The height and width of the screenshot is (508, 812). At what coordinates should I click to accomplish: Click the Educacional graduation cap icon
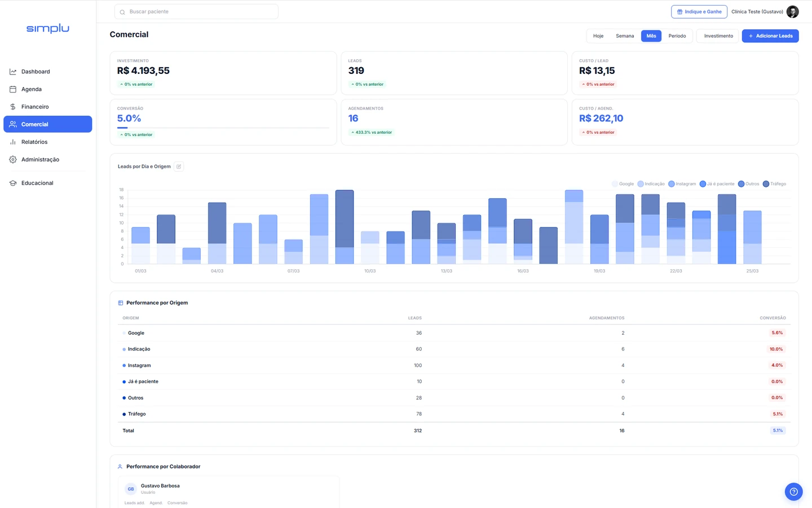tap(13, 183)
